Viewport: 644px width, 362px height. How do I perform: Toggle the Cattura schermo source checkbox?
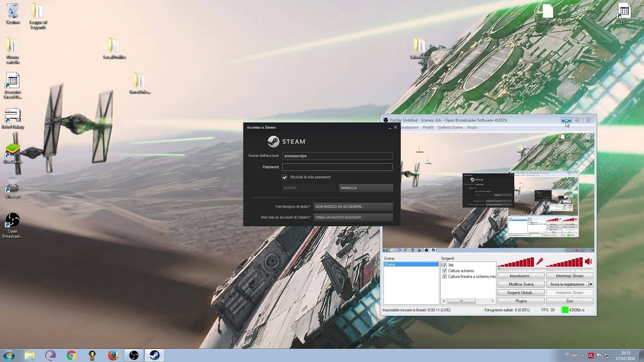pos(444,270)
